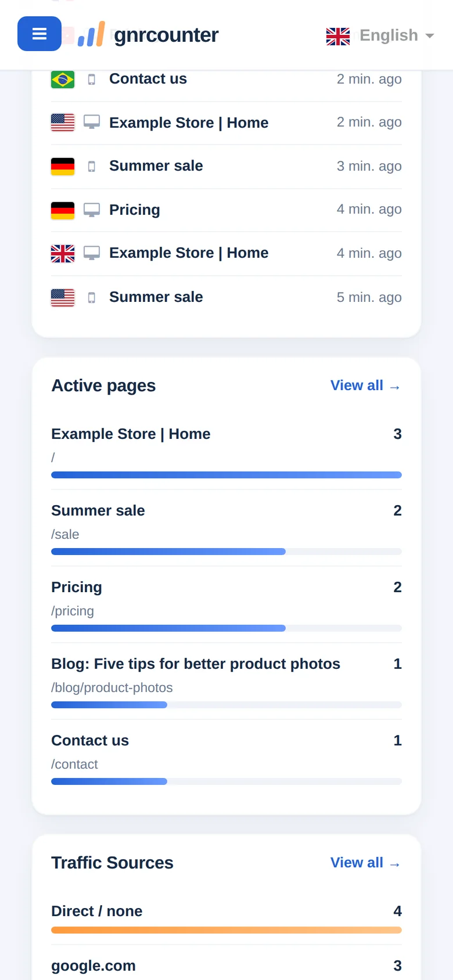Viewport: 453px width, 980px height.
Task: Click the UK flag in the language selector
Action: (x=338, y=36)
